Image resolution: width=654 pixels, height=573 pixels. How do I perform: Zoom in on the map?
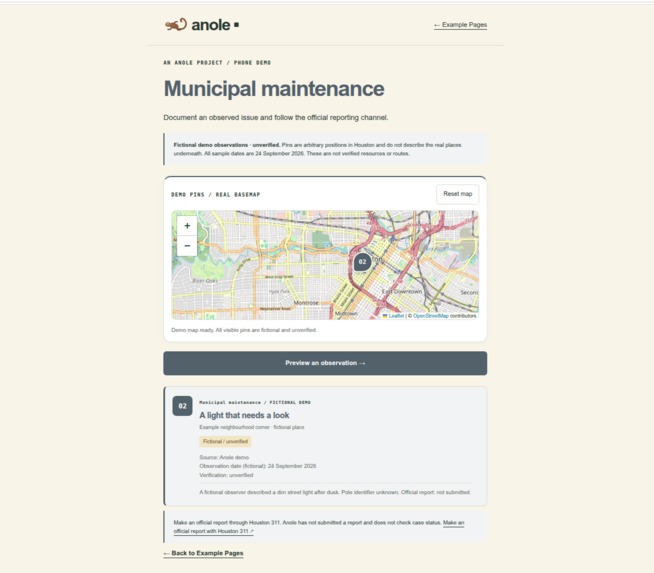pos(187,226)
